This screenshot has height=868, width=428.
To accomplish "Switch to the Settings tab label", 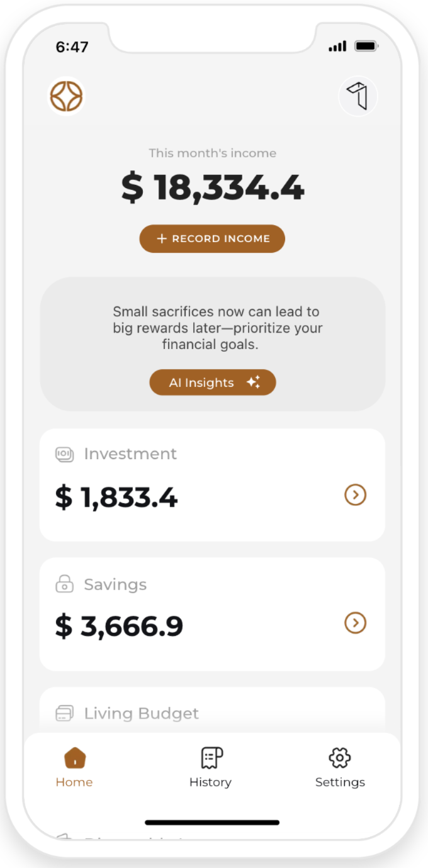I will pyautogui.click(x=340, y=782).
